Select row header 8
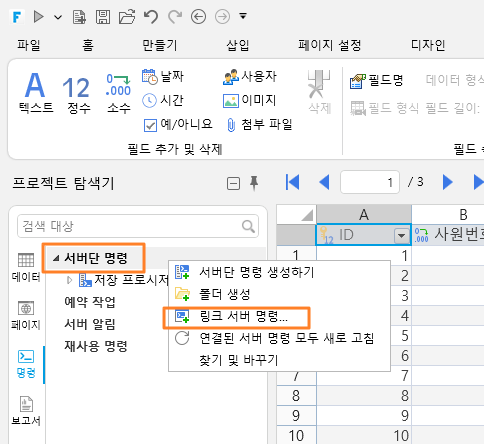The image size is (484, 444). pyautogui.click(x=296, y=396)
